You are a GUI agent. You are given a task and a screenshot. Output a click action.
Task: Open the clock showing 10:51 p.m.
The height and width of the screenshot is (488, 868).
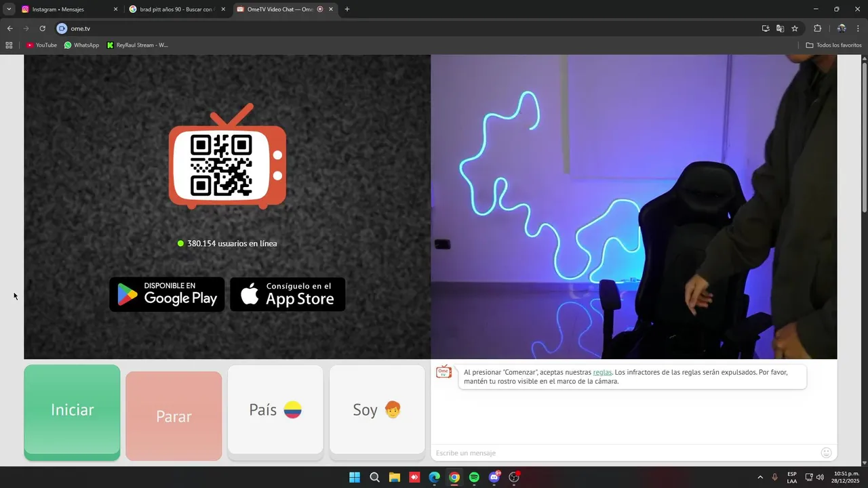[x=846, y=477]
